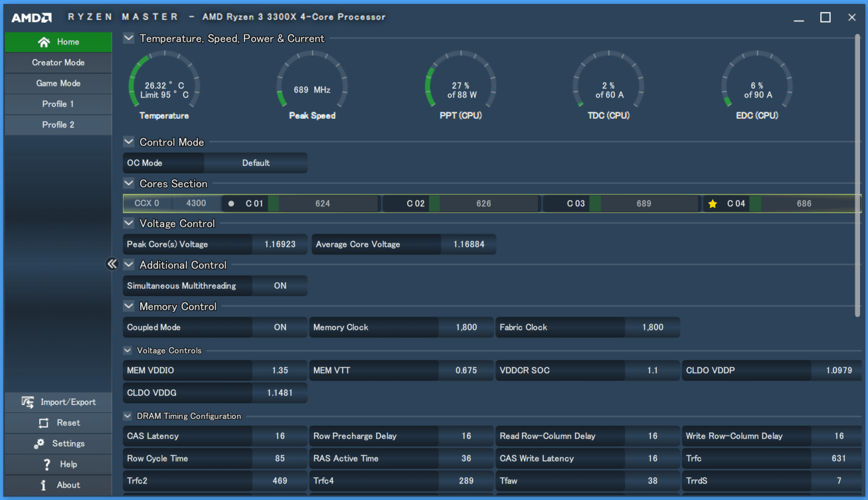Click the MEM VTT value 0.675

[x=466, y=370]
